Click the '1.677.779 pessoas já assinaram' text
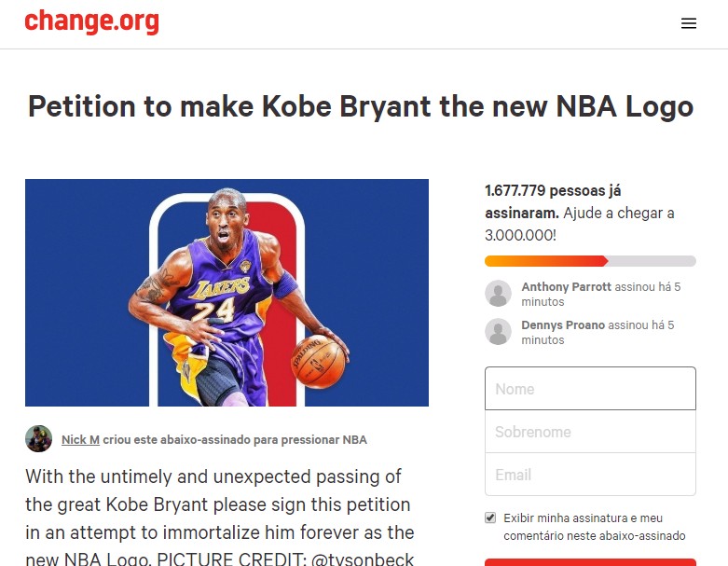Screen dimensions: 728x566 point(553,202)
